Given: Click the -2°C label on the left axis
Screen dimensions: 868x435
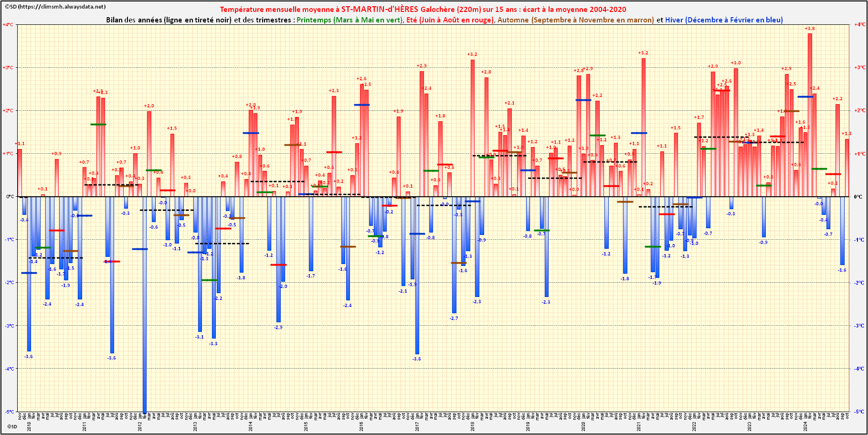Looking at the screenshot, I should click(x=8, y=282).
